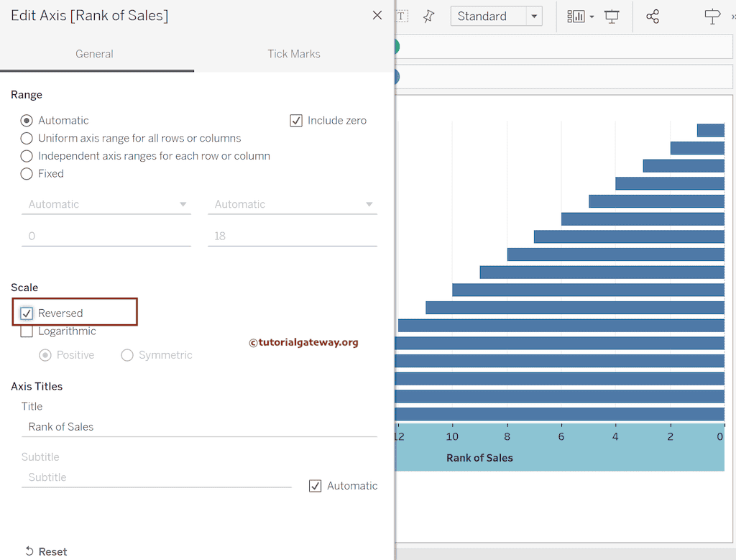Click the axis Title input field

click(x=199, y=427)
